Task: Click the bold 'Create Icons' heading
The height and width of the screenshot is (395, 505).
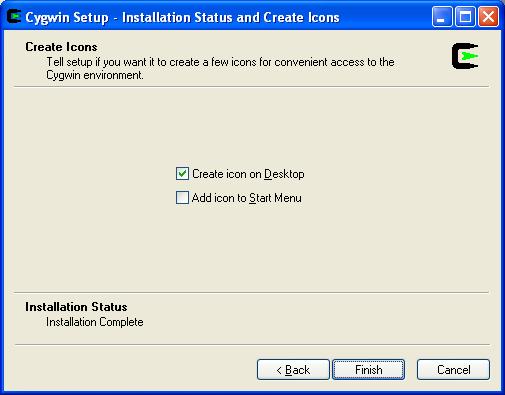Action: (x=61, y=47)
